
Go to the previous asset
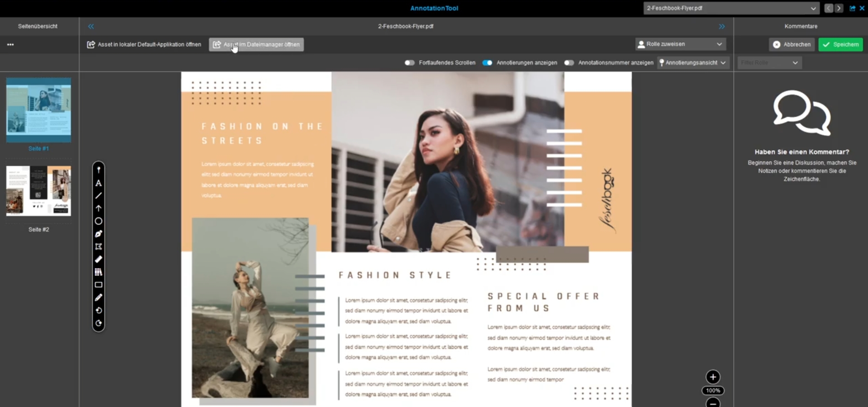[829, 8]
